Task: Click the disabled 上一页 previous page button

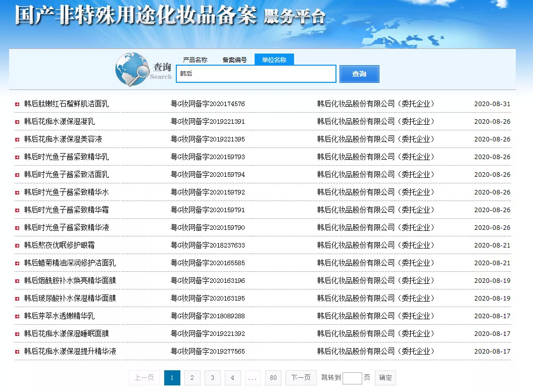Action: pyautogui.click(x=144, y=378)
